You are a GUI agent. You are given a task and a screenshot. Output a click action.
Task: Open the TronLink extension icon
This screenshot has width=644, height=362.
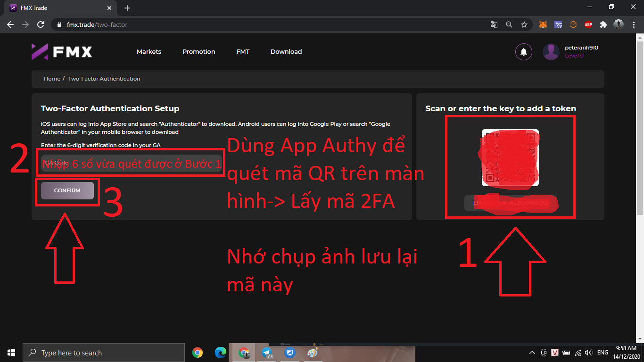coord(558,25)
